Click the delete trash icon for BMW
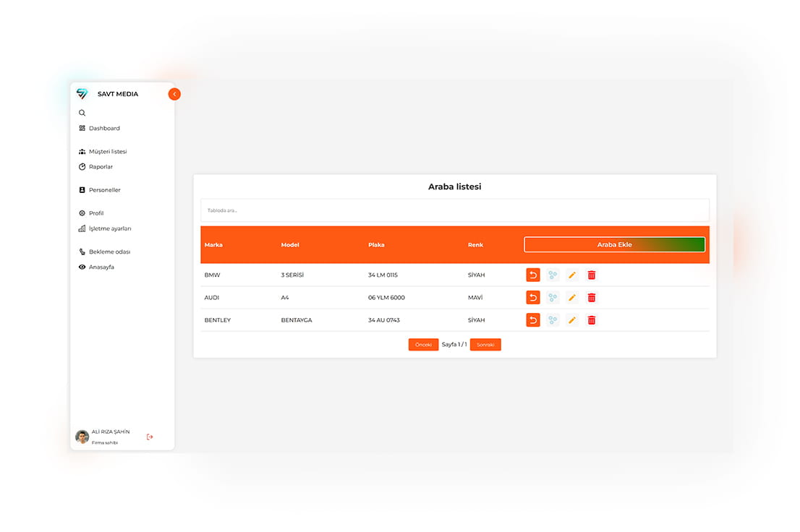The width and height of the screenshot is (800, 532). [591, 275]
